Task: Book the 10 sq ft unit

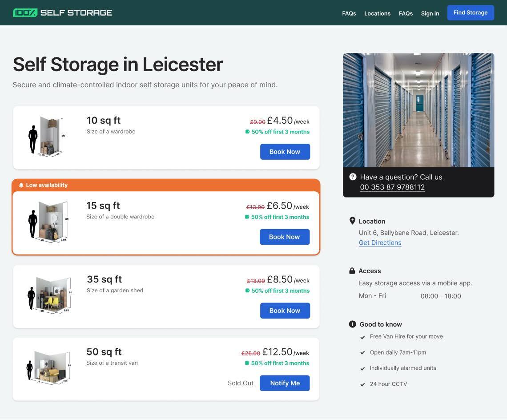Action: tap(285, 152)
